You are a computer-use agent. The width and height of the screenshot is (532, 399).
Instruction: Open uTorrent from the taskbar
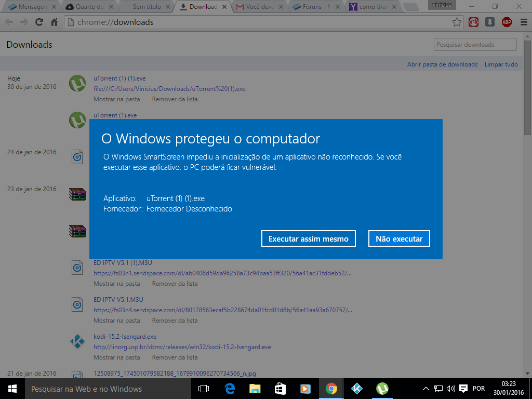coord(382,389)
